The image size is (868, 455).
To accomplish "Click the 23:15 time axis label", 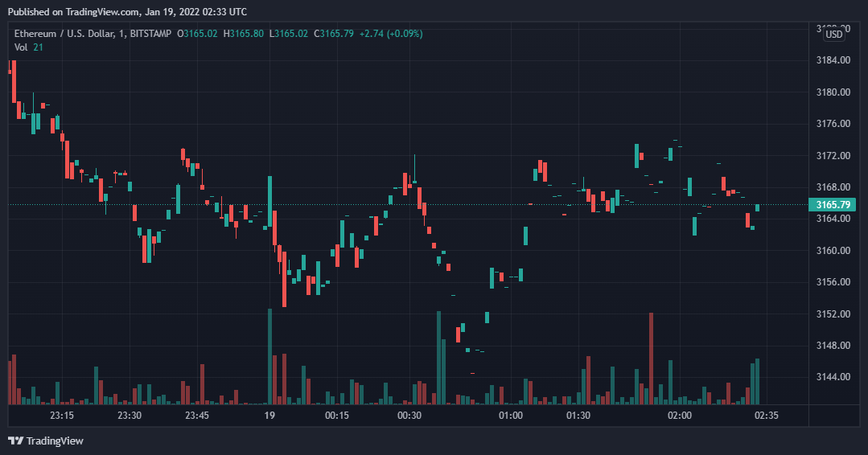I will (62, 416).
